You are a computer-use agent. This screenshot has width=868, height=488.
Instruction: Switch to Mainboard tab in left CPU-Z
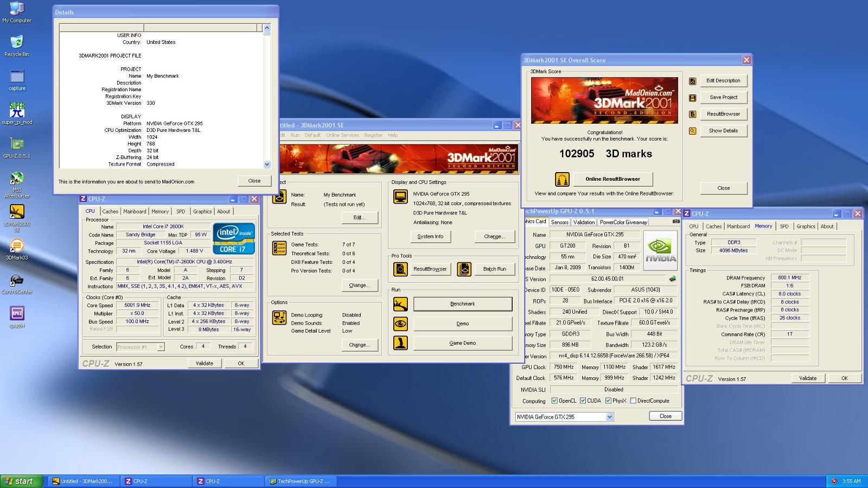tap(135, 212)
